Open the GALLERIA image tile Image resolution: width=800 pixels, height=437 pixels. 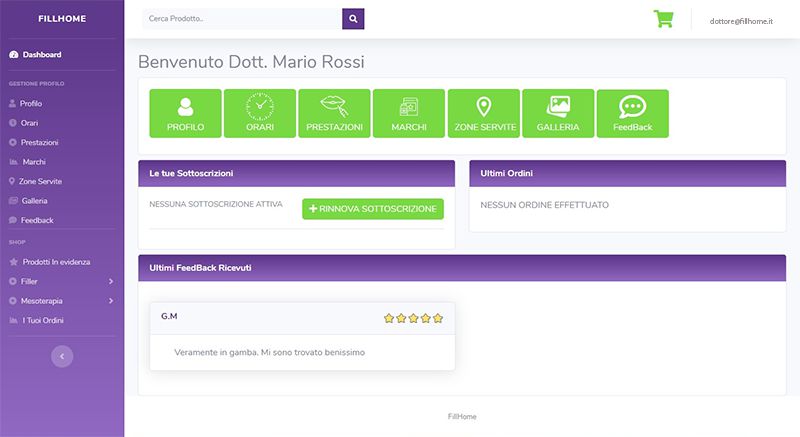[558, 113]
